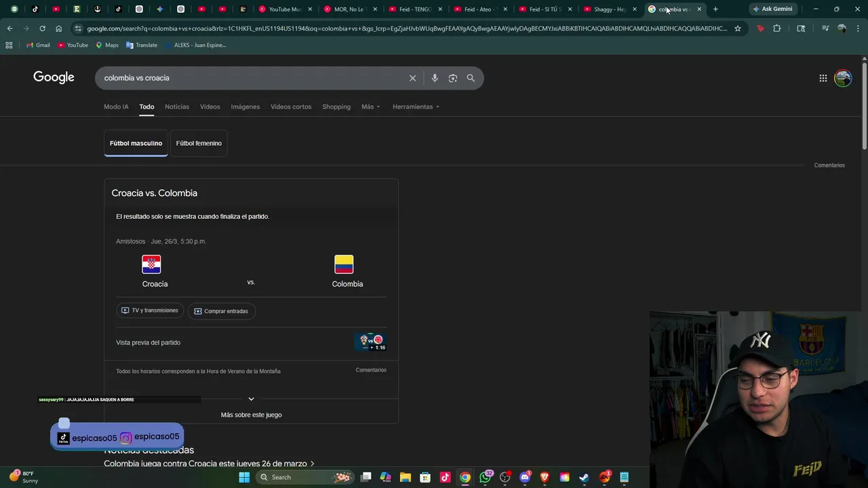
Task: Switch to the Shopping tab
Action: [336, 106]
